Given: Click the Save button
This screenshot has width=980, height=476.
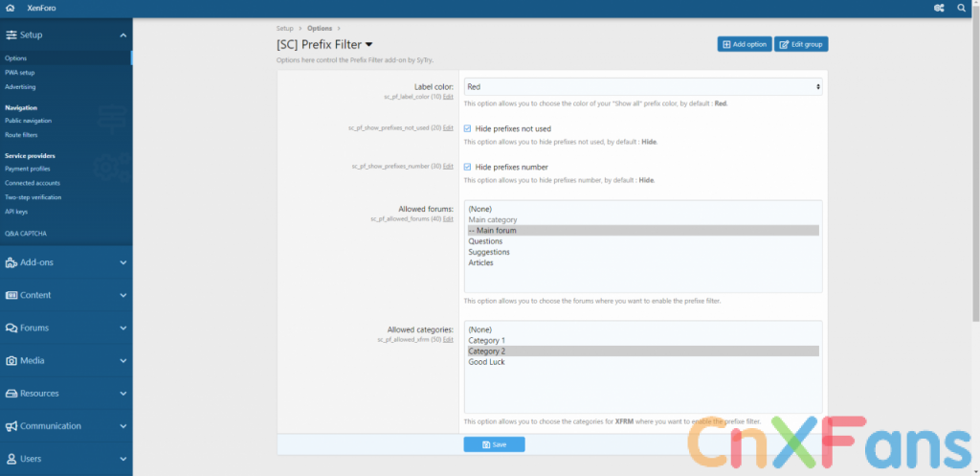Looking at the screenshot, I should pyautogui.click(x=494, y=444).
